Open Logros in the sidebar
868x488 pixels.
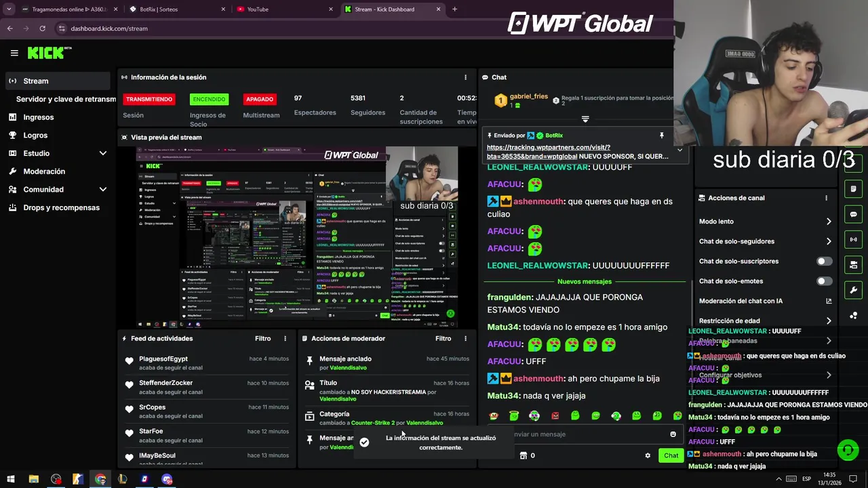35,136
